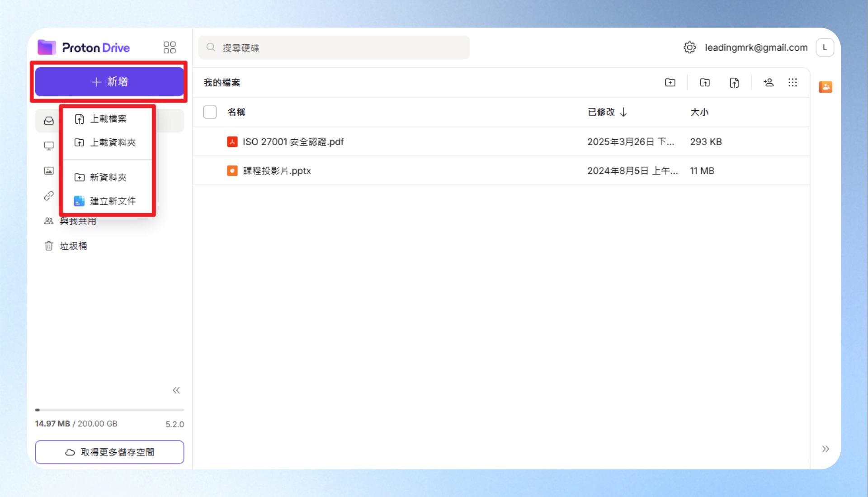Click the purple 新增 button
This screenshot has width=868, height=497.
pos(109,82)
